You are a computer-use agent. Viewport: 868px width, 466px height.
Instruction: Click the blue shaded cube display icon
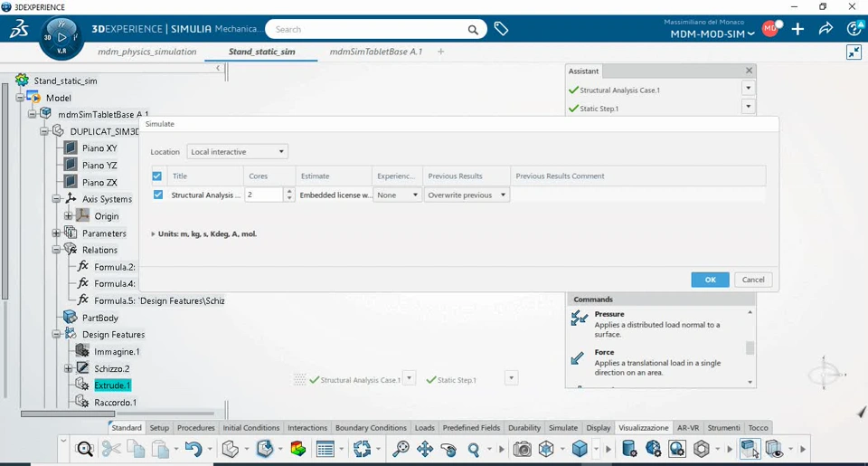click(x=580, y=448)
